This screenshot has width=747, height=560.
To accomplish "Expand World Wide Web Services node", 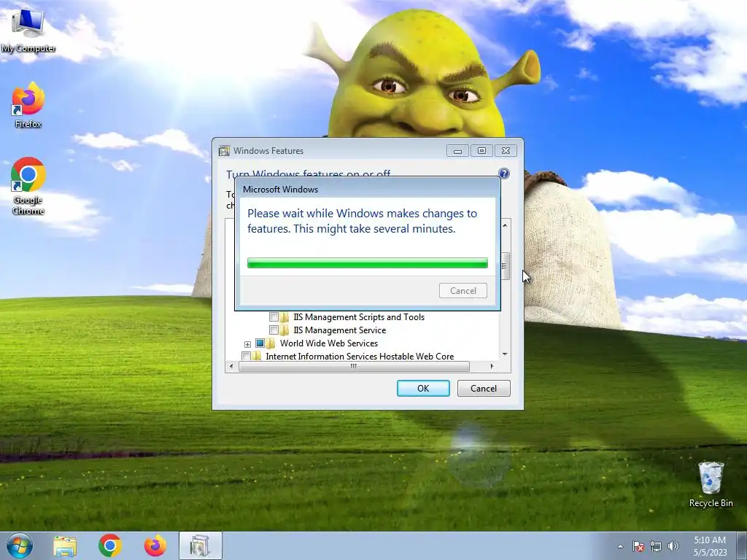I will pos(247,344).
